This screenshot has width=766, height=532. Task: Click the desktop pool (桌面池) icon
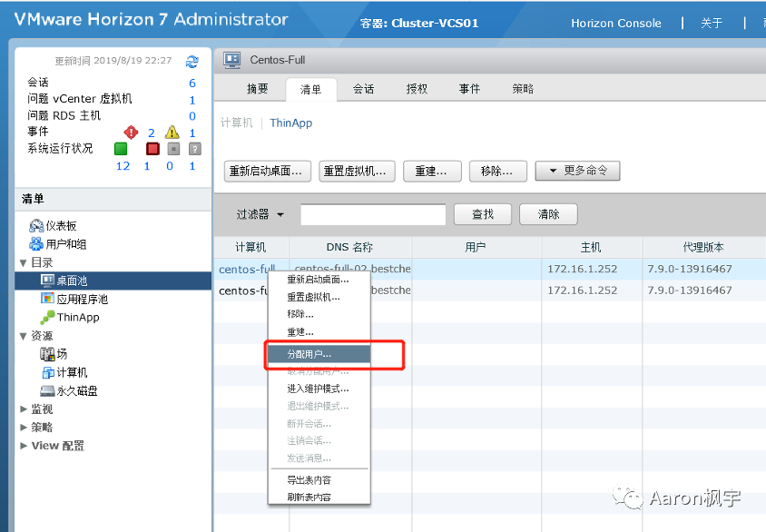(x=47, y=281)
